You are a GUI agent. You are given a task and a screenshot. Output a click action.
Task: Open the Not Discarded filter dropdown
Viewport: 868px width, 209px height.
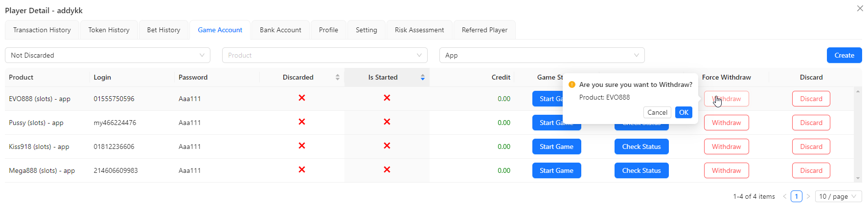click(108, 55)
